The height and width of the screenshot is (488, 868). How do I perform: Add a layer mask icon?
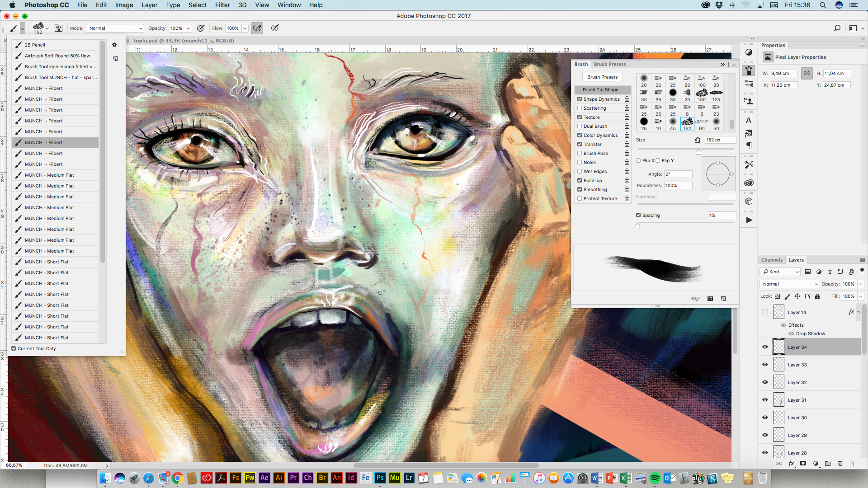pos(803,464)
